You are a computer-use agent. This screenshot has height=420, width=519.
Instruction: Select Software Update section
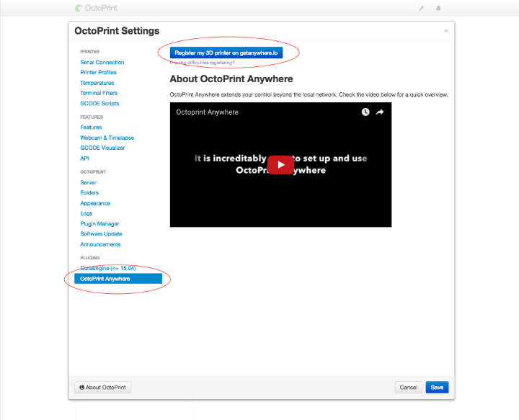pyautogui.click(x=101, y=234)
